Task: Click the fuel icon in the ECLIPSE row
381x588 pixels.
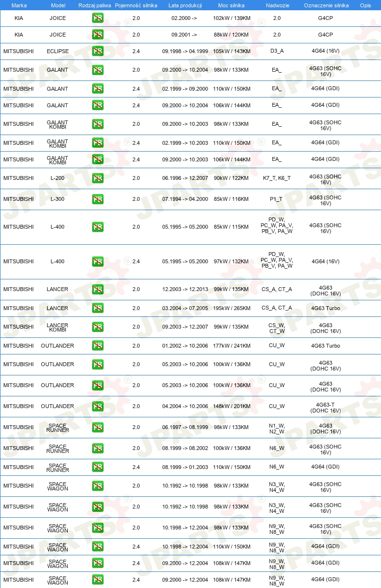Action: click(97, 52)
